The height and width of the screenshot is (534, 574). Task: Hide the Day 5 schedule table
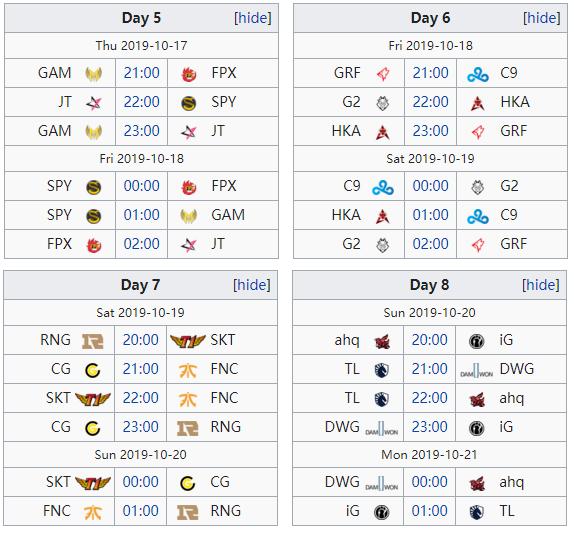click(x=253, y=18)
